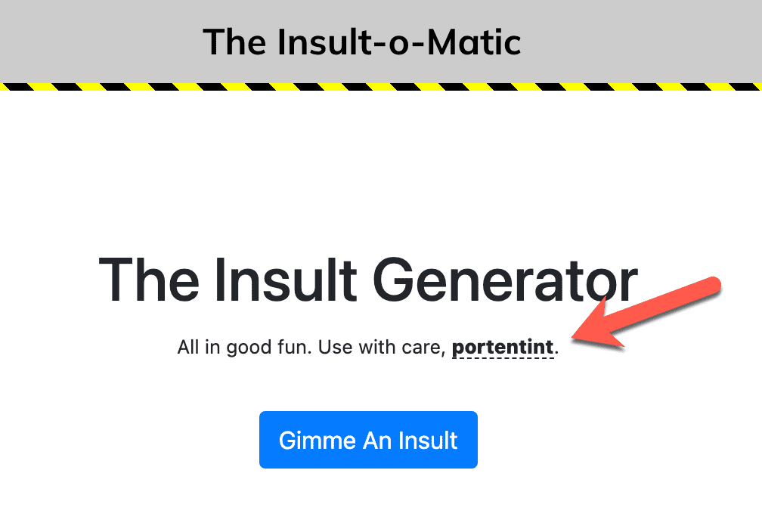Viewport: 762px width, 532px height.
Task: Click the word "care" in the subtitle
Action: (x=424, y=348)
